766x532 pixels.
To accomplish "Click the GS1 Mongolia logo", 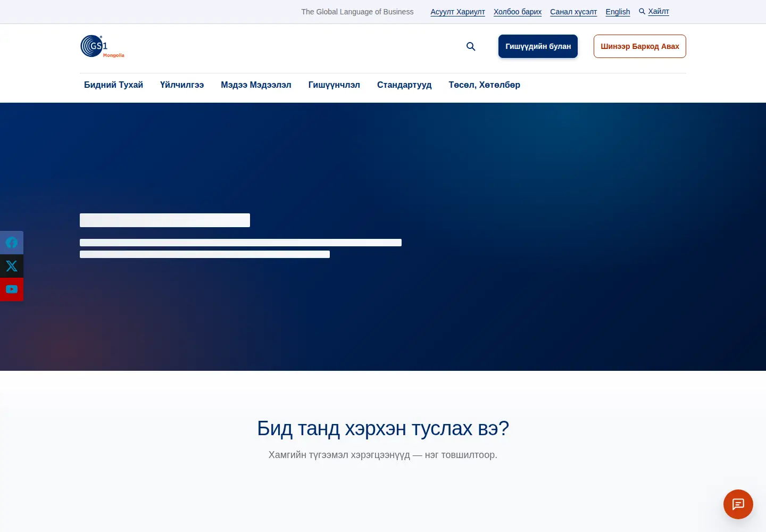I will point(102,46).
